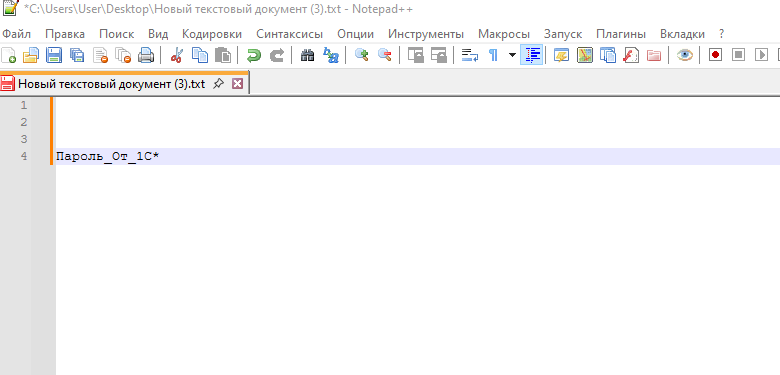
Task: Toggle synchronized vertical scrolling icon
Action: pos(415,55)
